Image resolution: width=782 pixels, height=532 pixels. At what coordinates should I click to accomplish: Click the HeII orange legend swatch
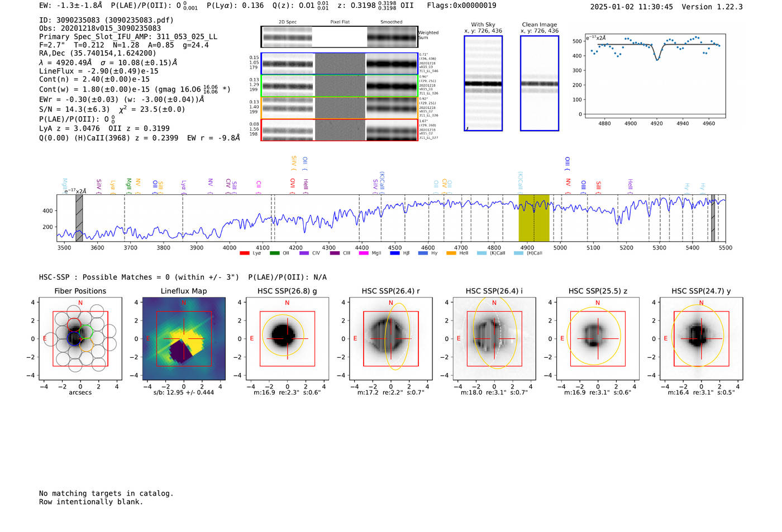pyautogui.click(x=451, y=253)
